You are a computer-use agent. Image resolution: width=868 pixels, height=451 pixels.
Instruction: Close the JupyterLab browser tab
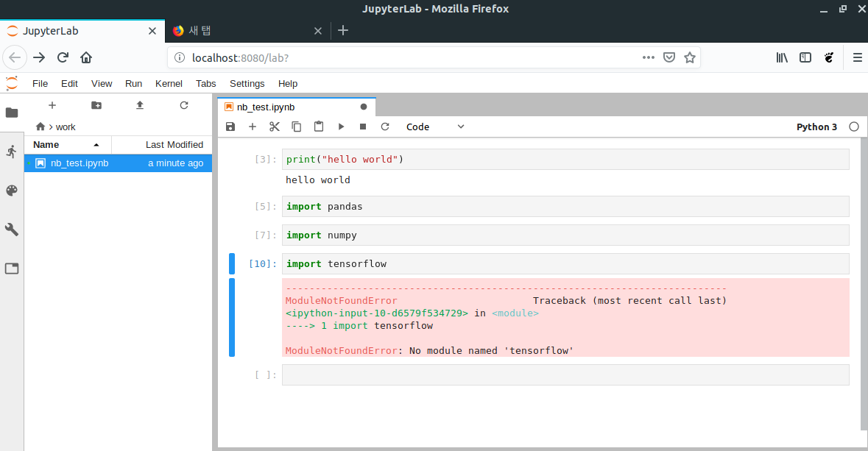[152, 31]
